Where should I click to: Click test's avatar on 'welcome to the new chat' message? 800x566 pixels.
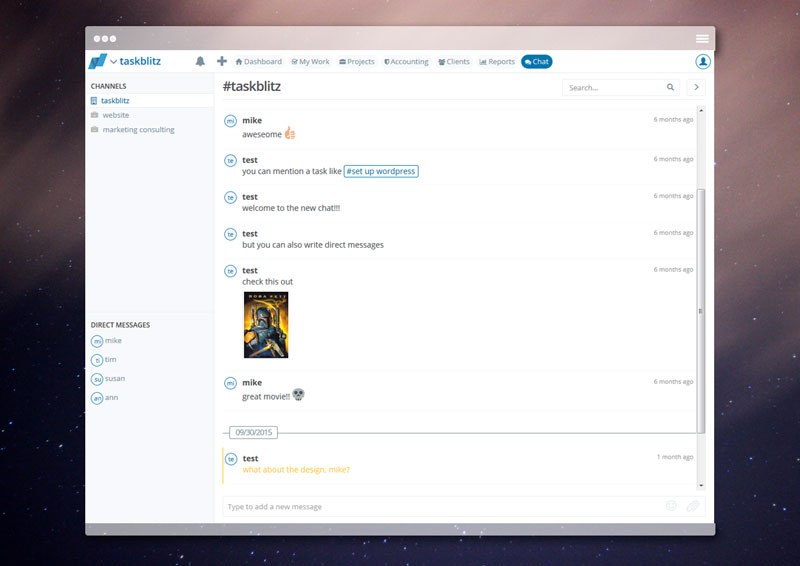pyautogui.click(x=231, y=198)
